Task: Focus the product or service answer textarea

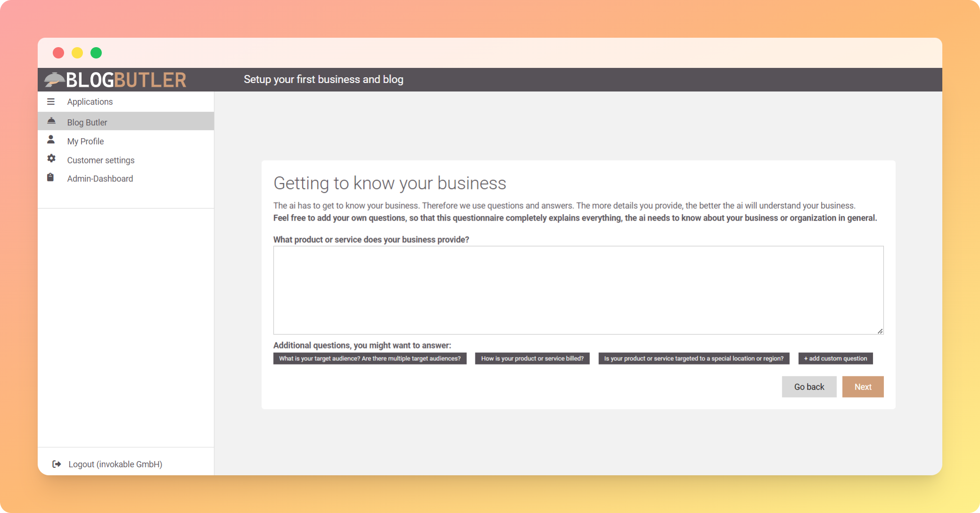Action: (578, 290)
